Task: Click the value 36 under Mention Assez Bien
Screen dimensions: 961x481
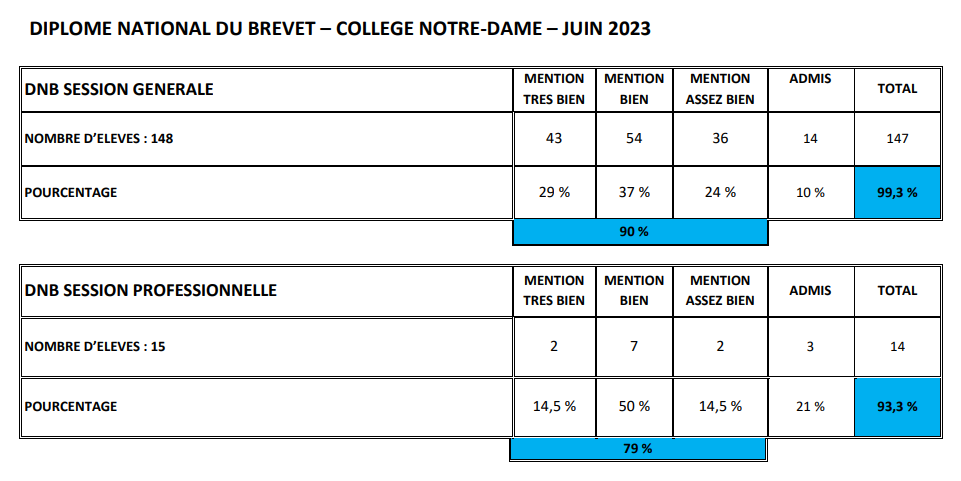Action: click(720, 138)
